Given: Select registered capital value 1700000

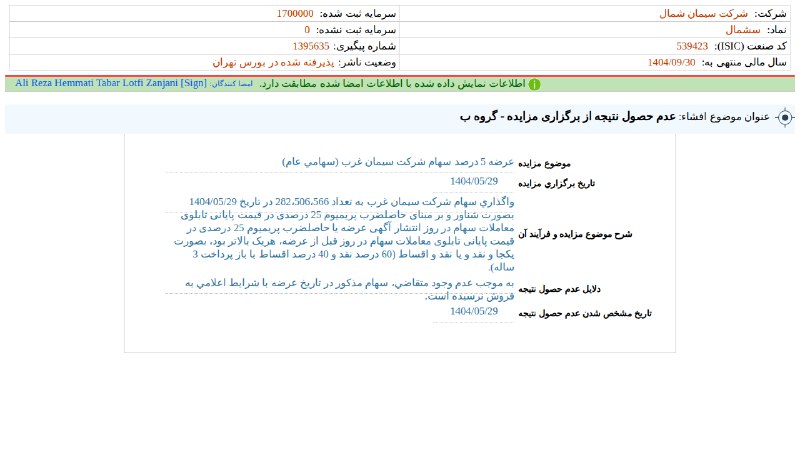Looking at the screenshot, I should pyautogui.click(x=295, y=14).
